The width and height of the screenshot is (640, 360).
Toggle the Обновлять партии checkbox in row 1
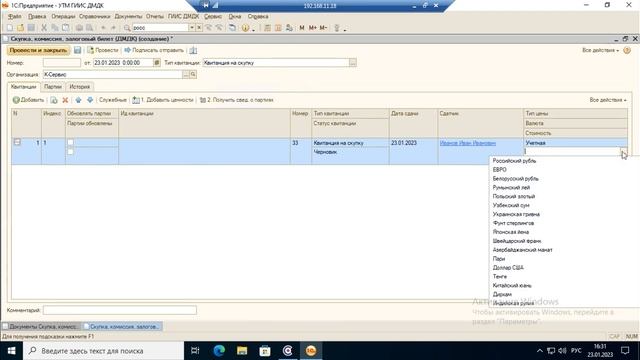click(70, 142)
